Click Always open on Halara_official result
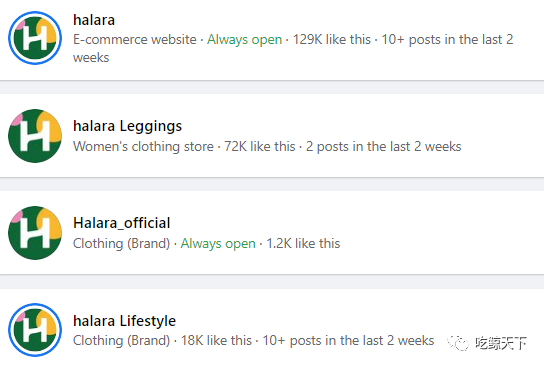 click(218, 244)
